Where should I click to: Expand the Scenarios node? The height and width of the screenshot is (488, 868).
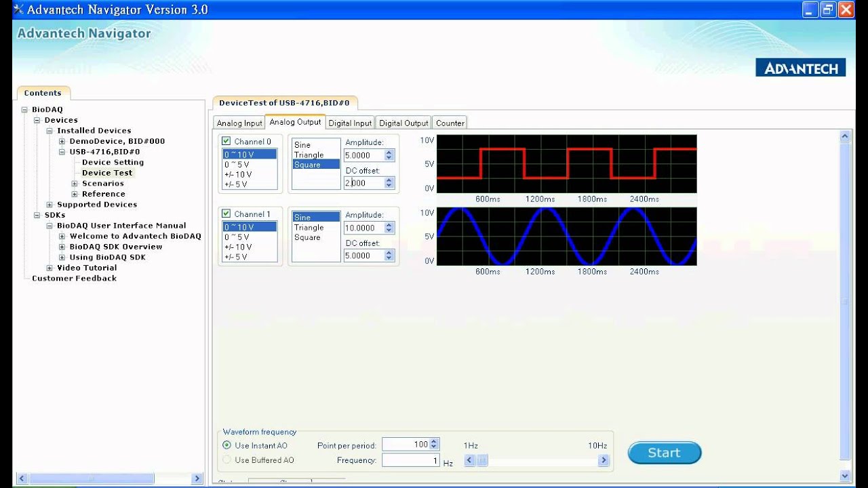pyautogui.click(x=75, y=184)
